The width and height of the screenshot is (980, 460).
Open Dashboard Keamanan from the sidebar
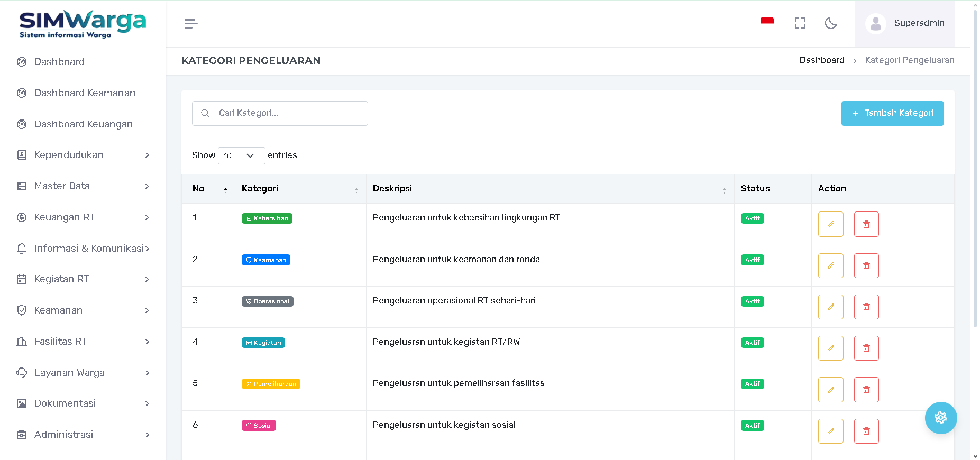85,93
